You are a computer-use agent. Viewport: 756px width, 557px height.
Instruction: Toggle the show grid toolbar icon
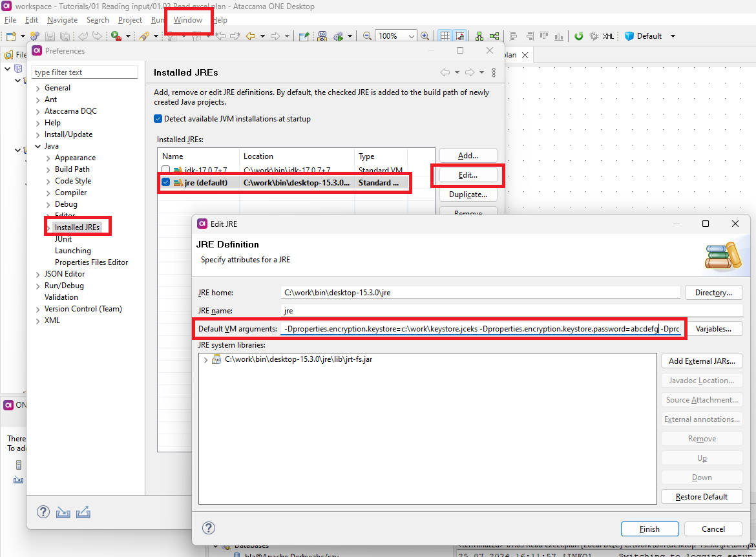click(445, 36)
